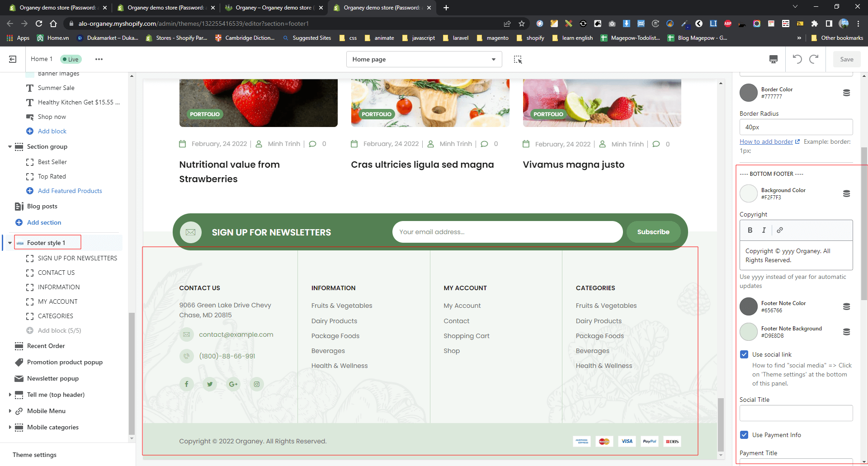
Task: Apply bold formatting in Copyright editor
Action: tap(750, 230)
